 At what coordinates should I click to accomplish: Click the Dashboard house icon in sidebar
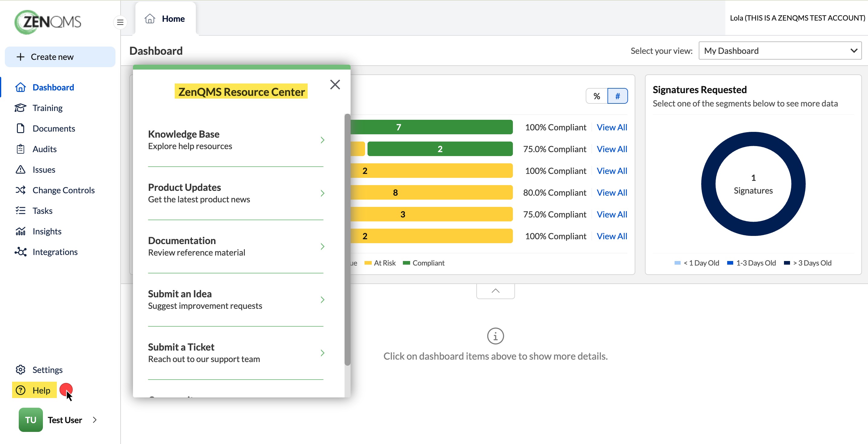[21, 87]
